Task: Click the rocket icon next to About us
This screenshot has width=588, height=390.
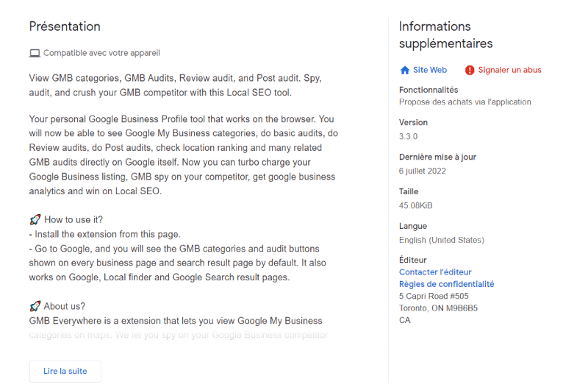Action: pos(35,306)
